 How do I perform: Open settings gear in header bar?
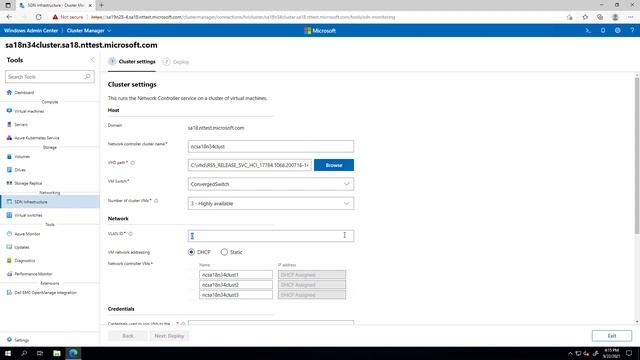click(x=618, y=31)
